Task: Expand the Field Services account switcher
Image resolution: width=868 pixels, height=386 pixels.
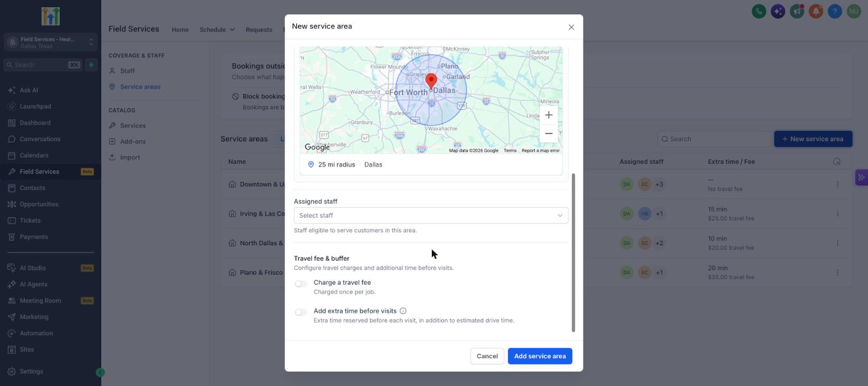Action: click(50, 42)
